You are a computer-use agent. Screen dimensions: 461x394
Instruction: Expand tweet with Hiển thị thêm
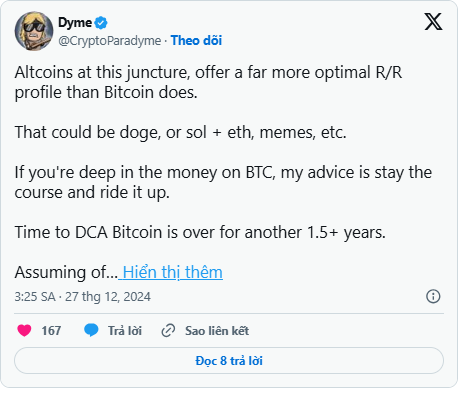point(173,272)
